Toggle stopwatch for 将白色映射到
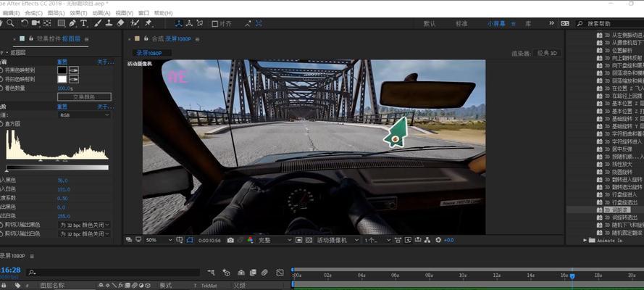Viewport: 644px width, 290px height. pyautogui.click(x=1, y=79)
